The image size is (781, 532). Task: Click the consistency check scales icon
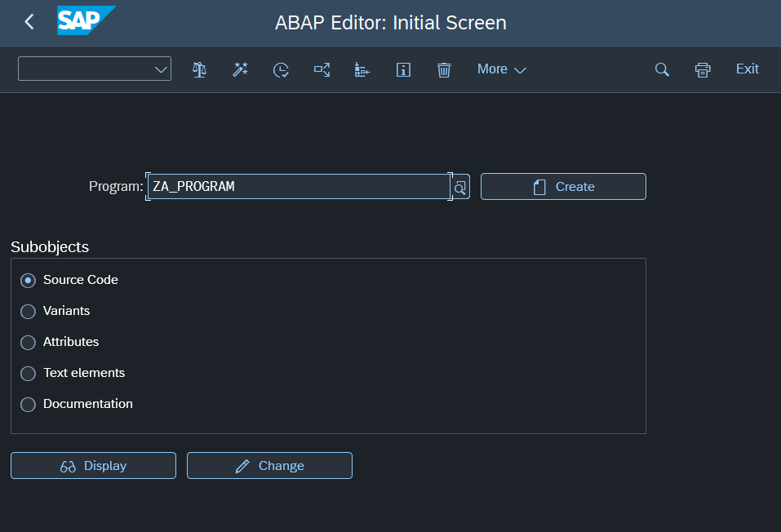(198, 69)
